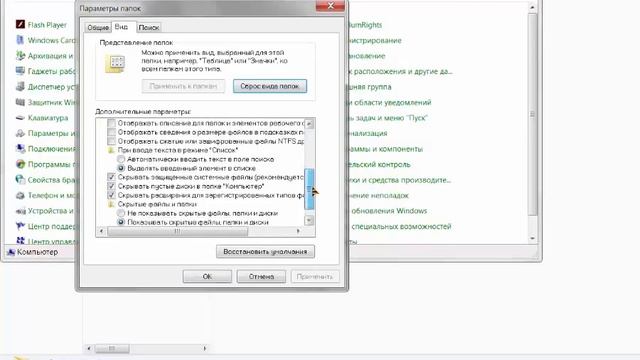Choose Не показывать скрытые файлы, папки и диски

[x=121, y=213]
